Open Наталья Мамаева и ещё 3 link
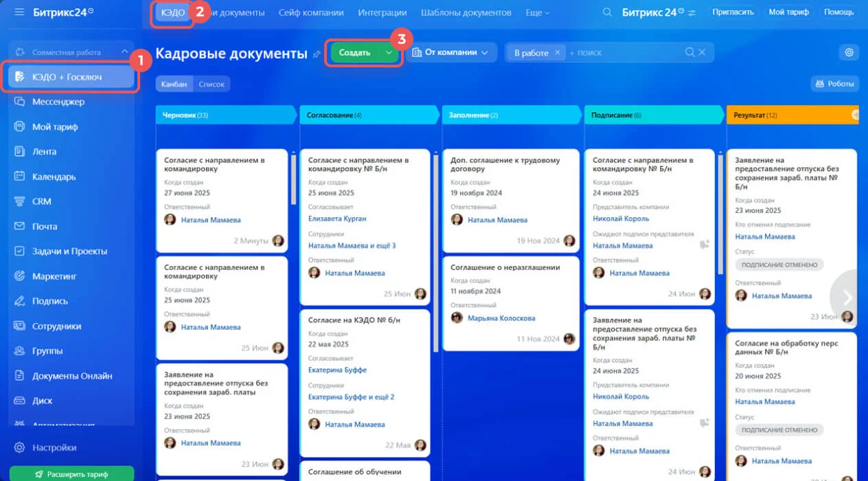Screen dimensions: 868x481 coord(352,245)
